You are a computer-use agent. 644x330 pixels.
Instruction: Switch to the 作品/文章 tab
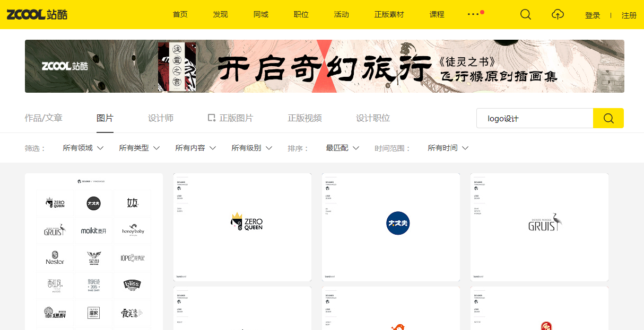coord(43,118)
